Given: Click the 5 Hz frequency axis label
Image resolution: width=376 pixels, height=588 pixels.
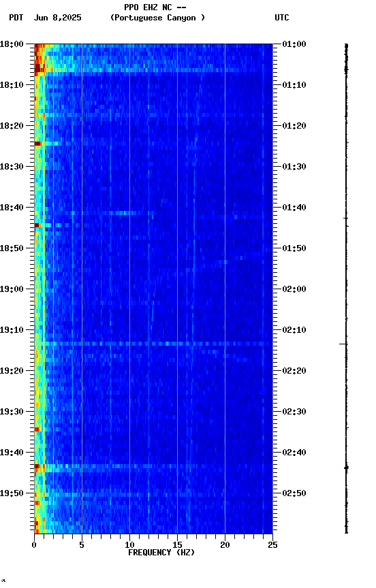Looking at the screenshot, I should click(82, 545).
